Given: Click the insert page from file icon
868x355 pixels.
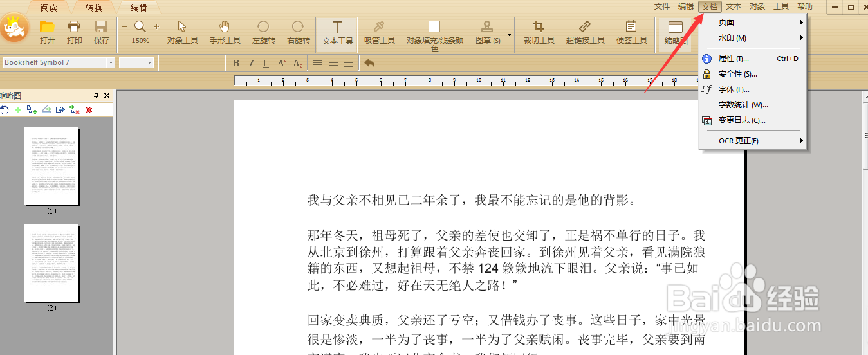Looking at the screenshot, I should tap(32, 110).
